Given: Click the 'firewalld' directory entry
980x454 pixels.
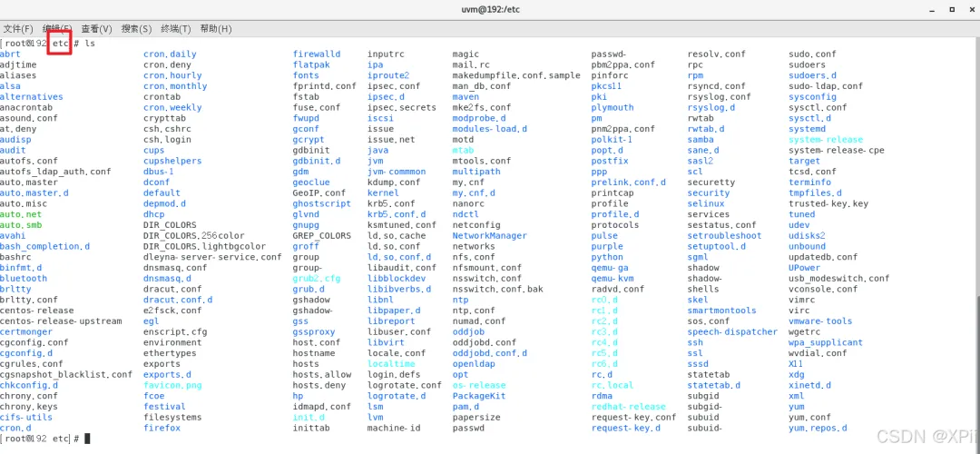Looking at the screenshot, I should tap(317, 54).
